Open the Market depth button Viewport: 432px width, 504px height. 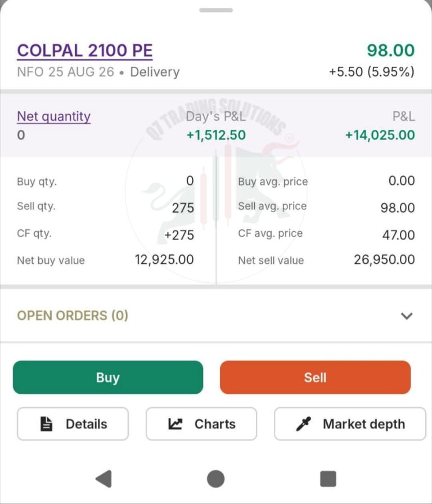(x=350, y=424)
